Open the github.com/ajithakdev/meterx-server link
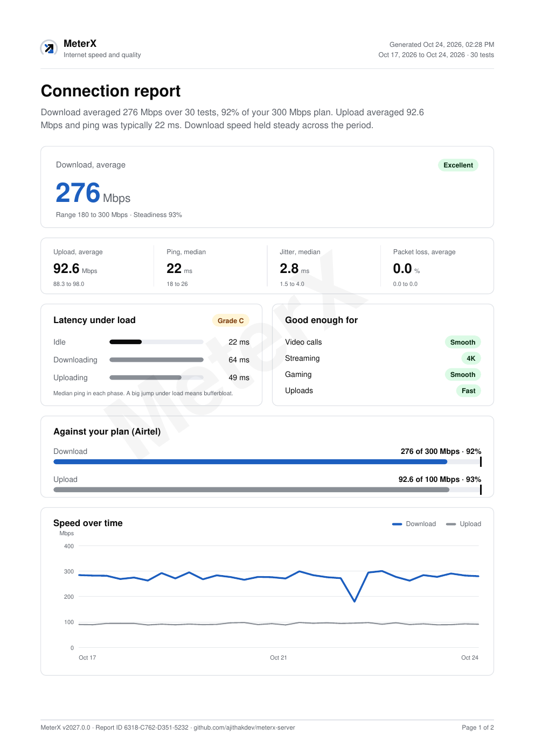Image resolution: width=535 pixels, height=756 pixels. (245, 727)
